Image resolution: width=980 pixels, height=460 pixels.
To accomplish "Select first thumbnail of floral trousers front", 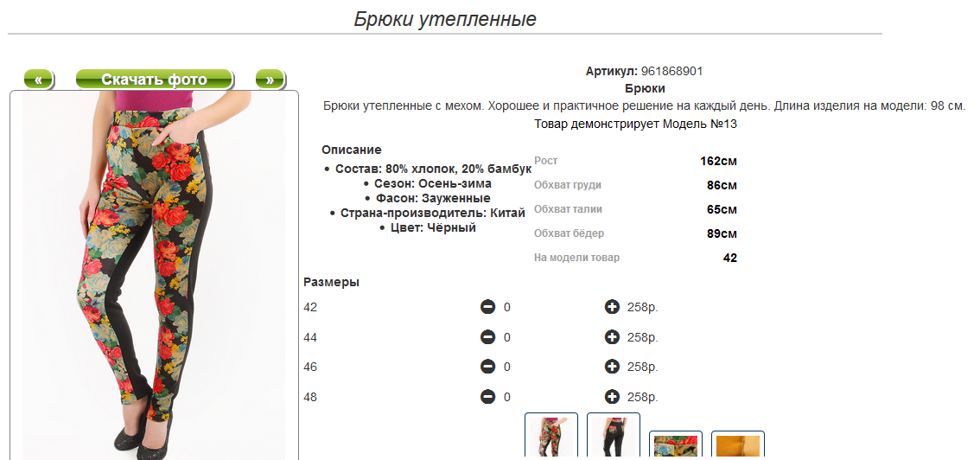I will click(551, 437).
